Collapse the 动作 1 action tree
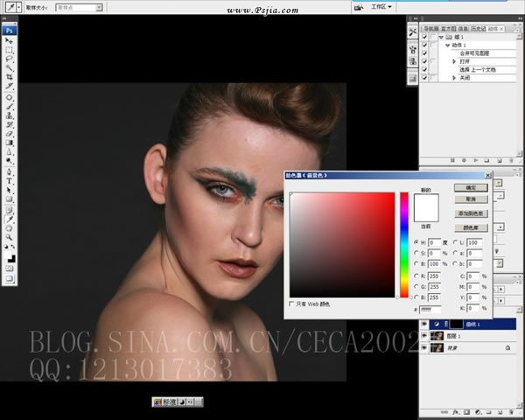 (x=446, y=45)
